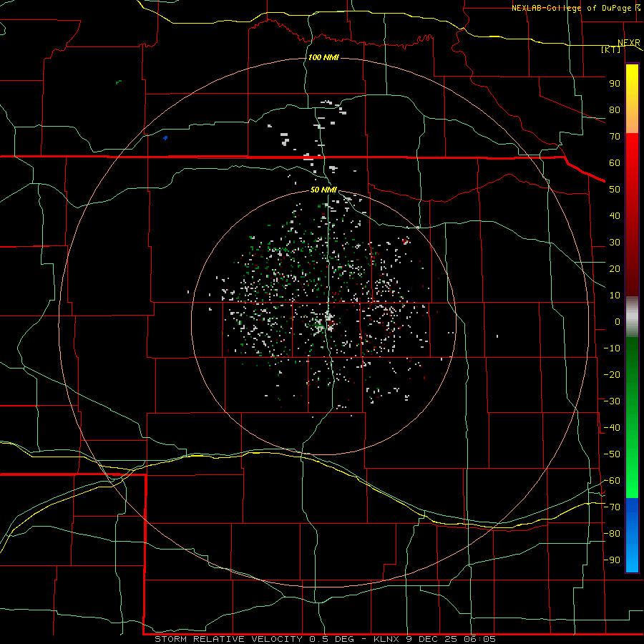644x644 pixels.
Task: Click the -10 scale value
Action: 612,348
